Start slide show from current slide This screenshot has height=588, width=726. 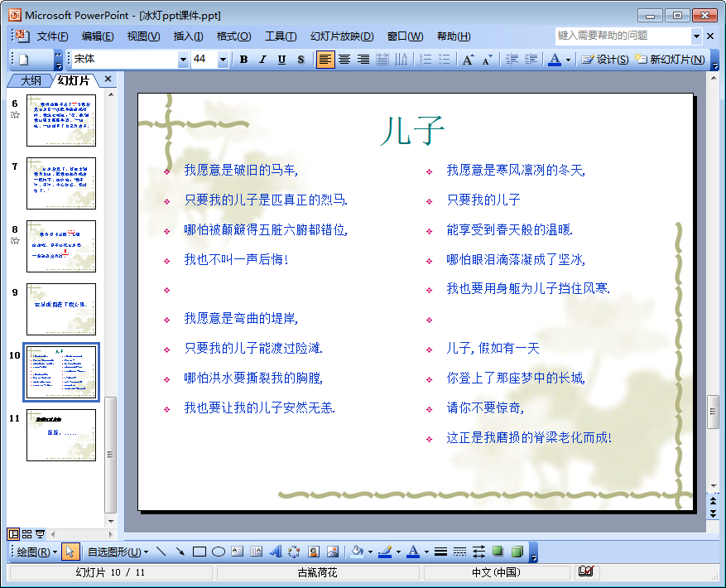[41, 534]
